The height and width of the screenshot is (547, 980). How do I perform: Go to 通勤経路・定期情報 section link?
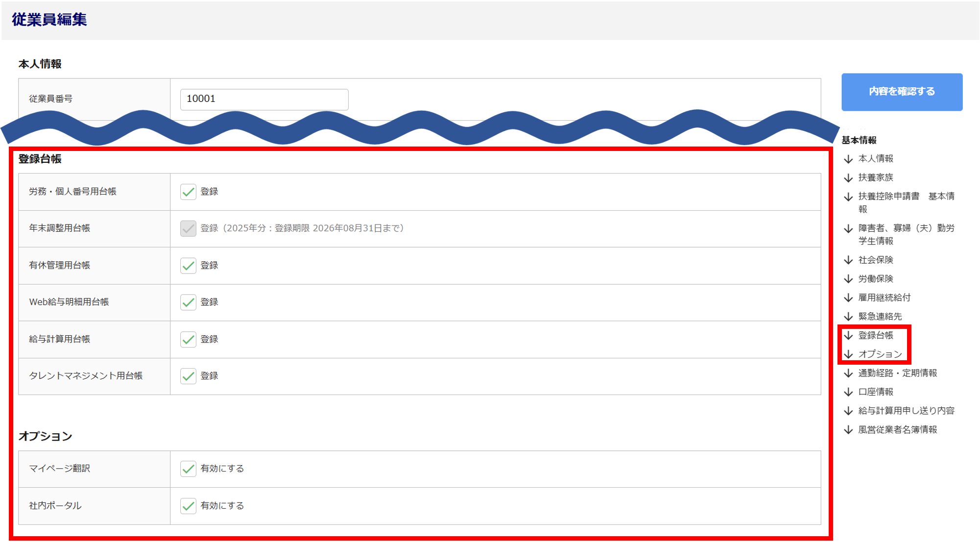click(x=897, y=373)
